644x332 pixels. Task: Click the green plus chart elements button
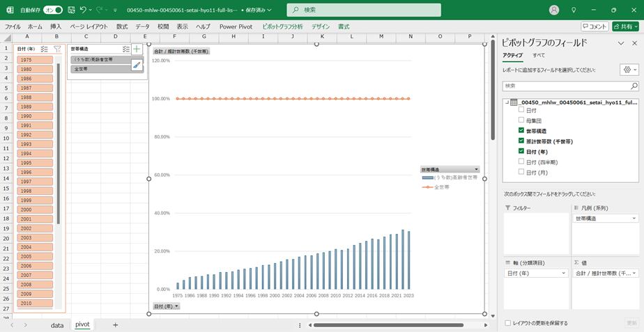[137, 49]
